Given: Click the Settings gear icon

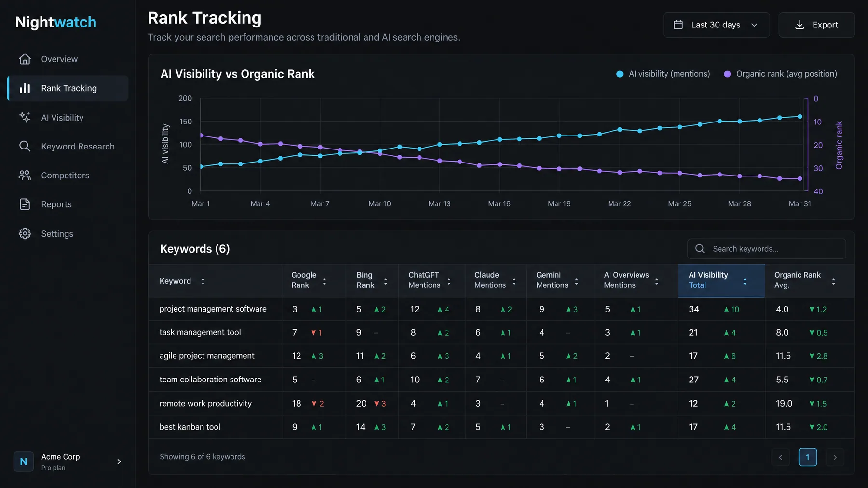Looking at the screenshot, I should [25, 233].
